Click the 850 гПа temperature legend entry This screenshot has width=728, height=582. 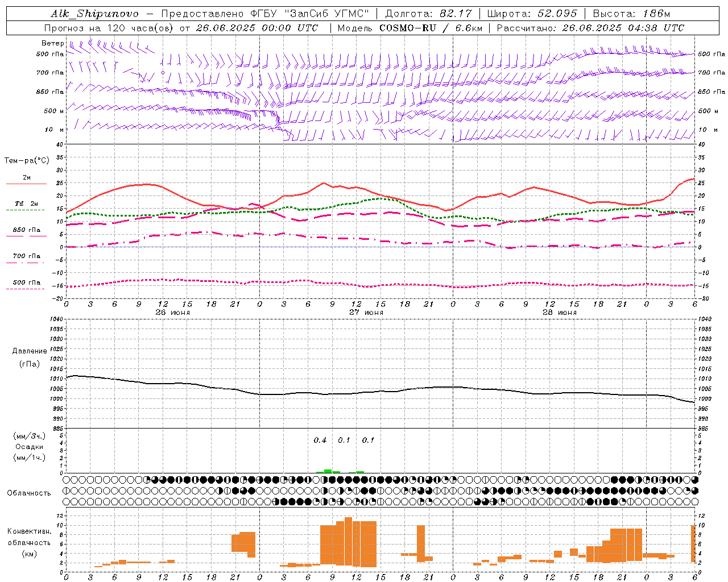point(27,230)
